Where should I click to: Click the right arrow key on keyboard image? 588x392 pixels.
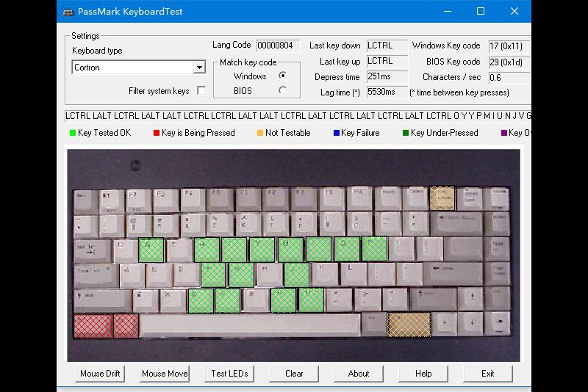tap(498, 324)
